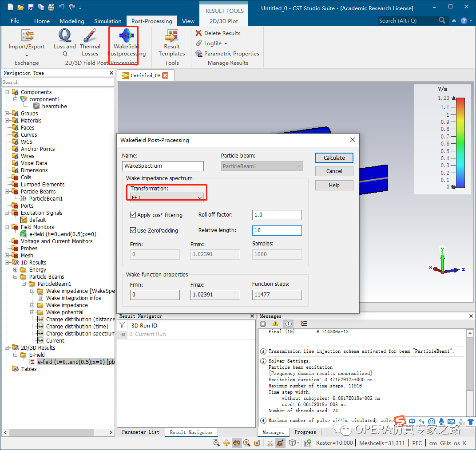Viewport: 476px width, 450px height.
Task: Toggle the perspective view icon in status bar
Action: 280,443
